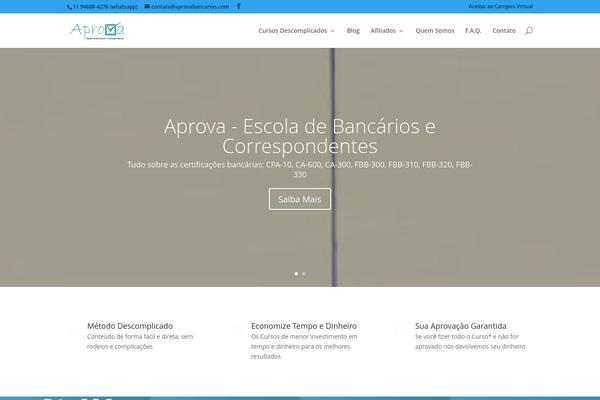Click the envelope icon beside email address
This screenshot has height=400, width=600.
[147, 6]
